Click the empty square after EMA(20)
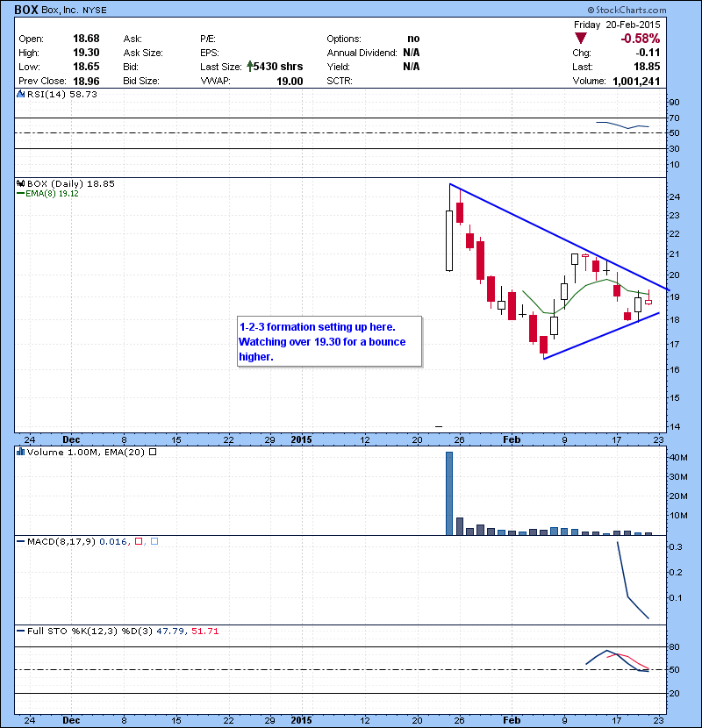Viewport: 702px width, 728px height. click(x=153, y=452)
